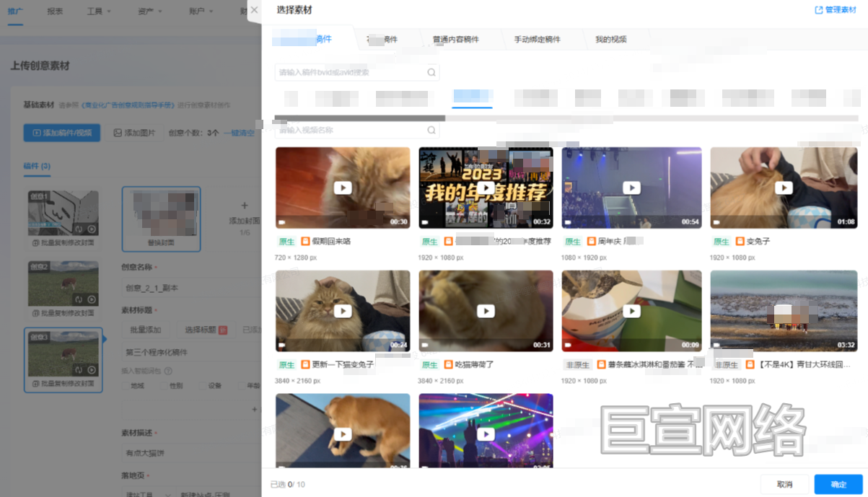
Task: Open 建站工具 dropdown under 落地页
Action: (x=147, y=495)
